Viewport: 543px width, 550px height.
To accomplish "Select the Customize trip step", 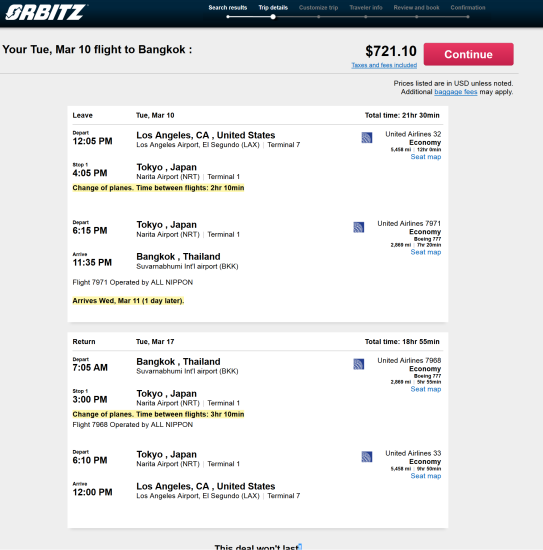I will pyautogui.click(x=318, y=7).
